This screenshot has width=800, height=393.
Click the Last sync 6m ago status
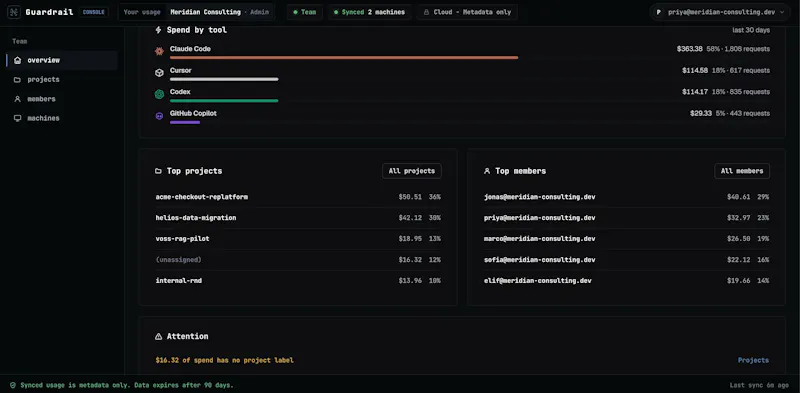click(x=759, y=385)
